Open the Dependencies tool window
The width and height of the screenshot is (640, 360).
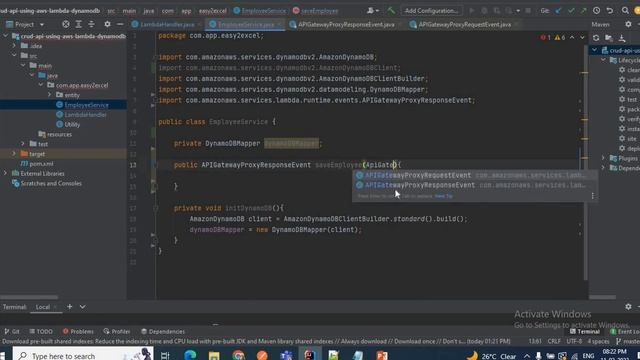coord(163,331)
